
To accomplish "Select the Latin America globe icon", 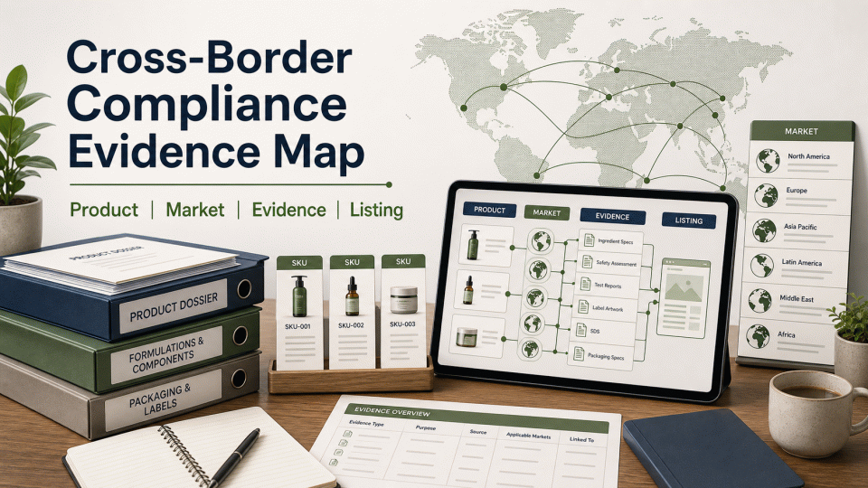I will click(x=761, y=266).
